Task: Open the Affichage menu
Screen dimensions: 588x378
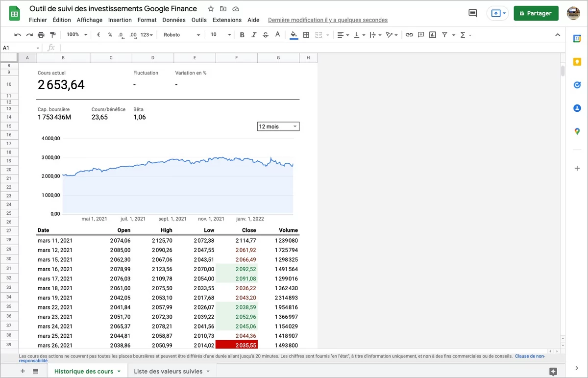Action: point(90,20)
